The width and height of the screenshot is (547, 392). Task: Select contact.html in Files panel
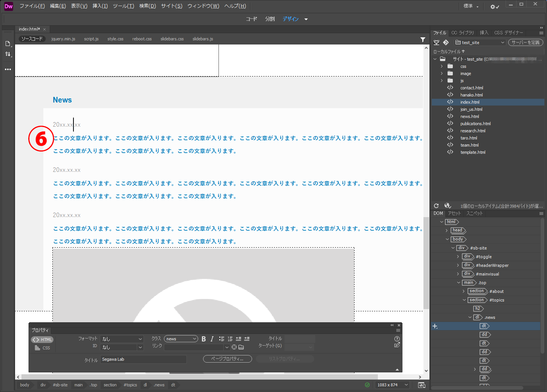[471, 88]
